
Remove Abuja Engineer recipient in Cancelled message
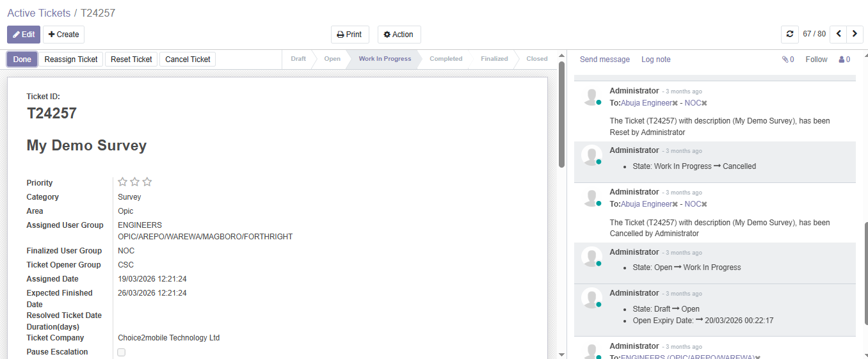click(675, 204)
